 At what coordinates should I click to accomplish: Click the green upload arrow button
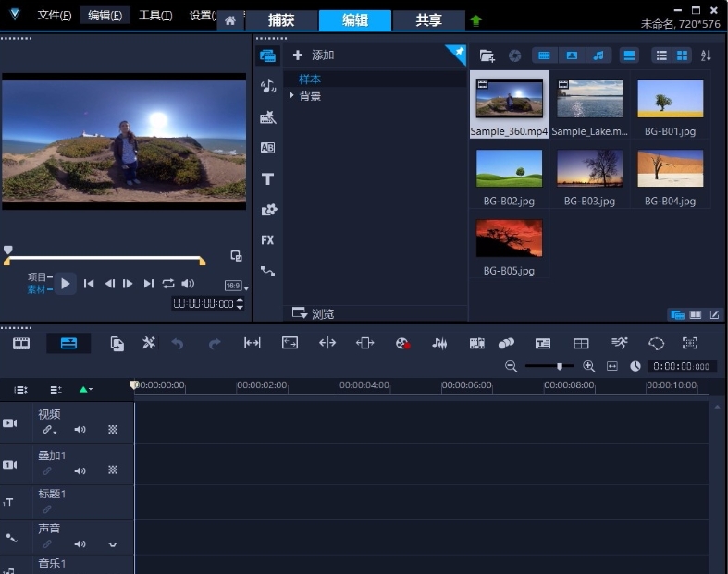(475, 21)
